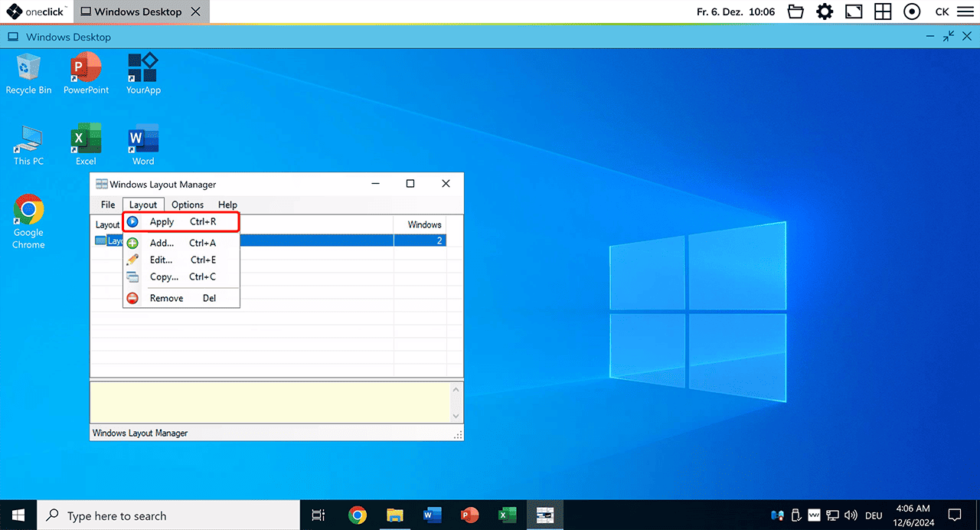Click the Windows Start button
Screen dimensions: 980x530
tap(18, 515)
